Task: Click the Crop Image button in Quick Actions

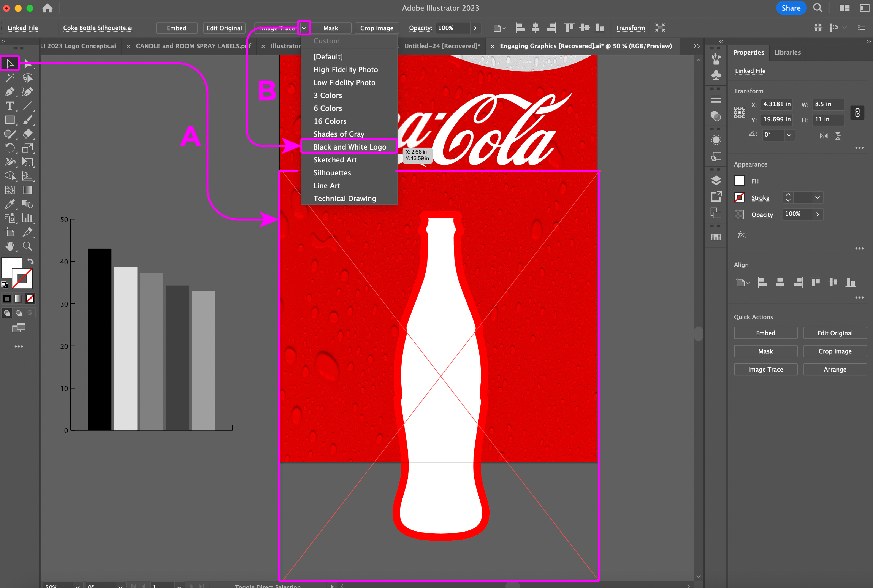Action: [x=835, y=351]
